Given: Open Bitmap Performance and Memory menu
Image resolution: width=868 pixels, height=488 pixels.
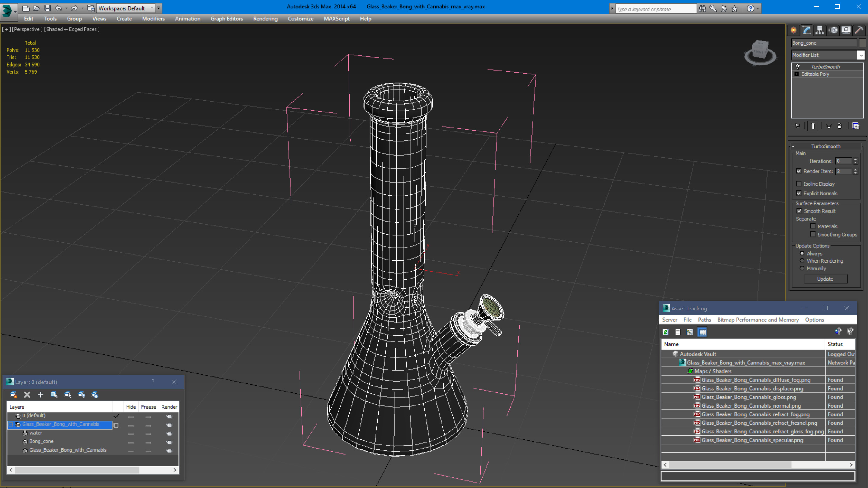Looking at the screenshot, I should click(758, 320).
